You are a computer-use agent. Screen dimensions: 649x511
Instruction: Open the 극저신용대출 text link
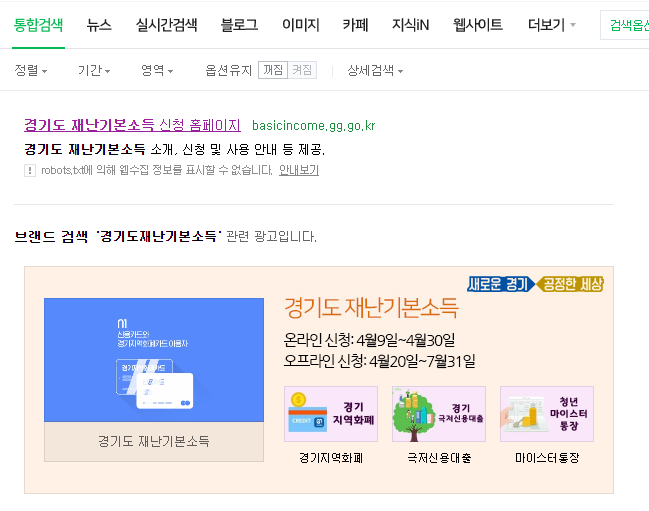point(439,458)
